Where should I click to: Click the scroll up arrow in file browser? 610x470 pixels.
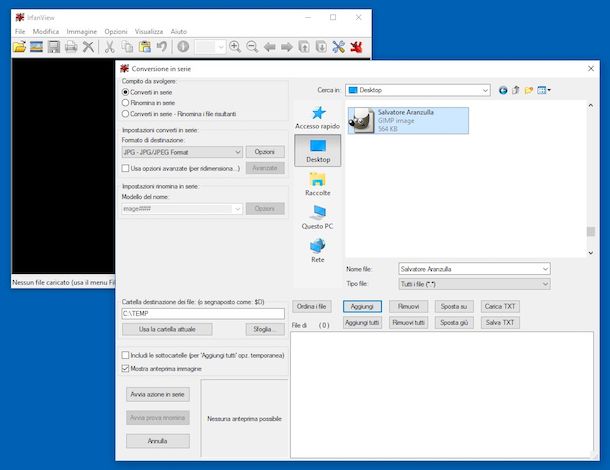click(x=591, y=105)
